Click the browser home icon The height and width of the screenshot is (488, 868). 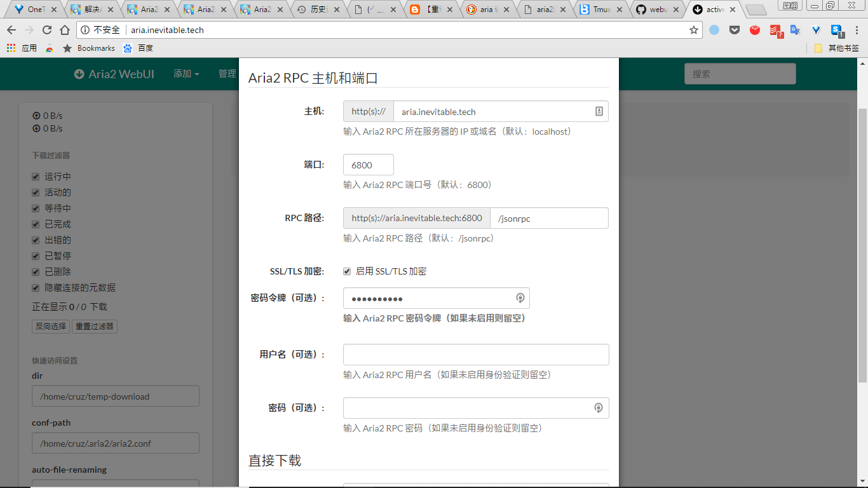pyautogui.click(x=65, y=30)
